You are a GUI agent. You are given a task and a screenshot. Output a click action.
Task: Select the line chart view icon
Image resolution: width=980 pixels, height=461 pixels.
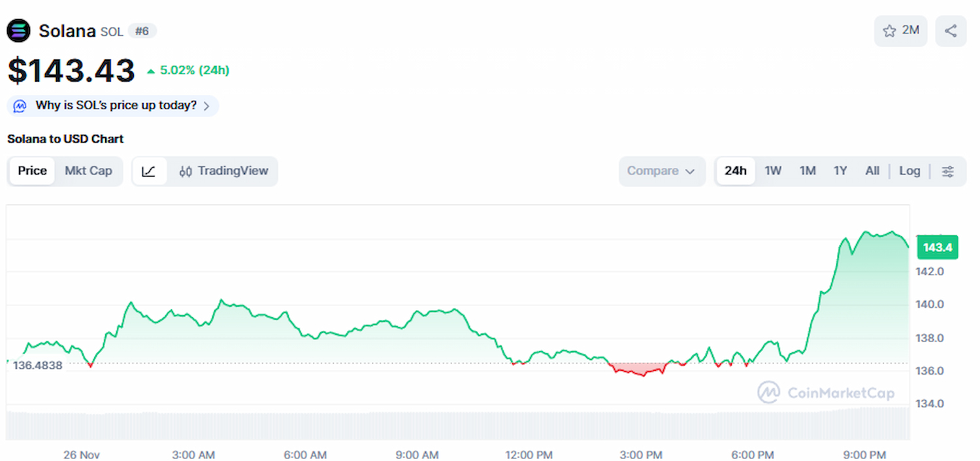(x=149, y=171)
